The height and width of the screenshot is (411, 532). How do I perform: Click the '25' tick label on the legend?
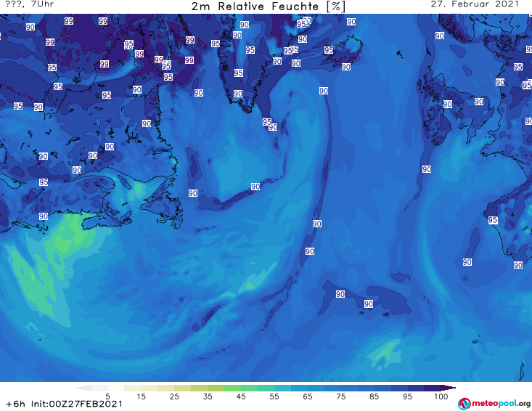[x=174, y=396]
